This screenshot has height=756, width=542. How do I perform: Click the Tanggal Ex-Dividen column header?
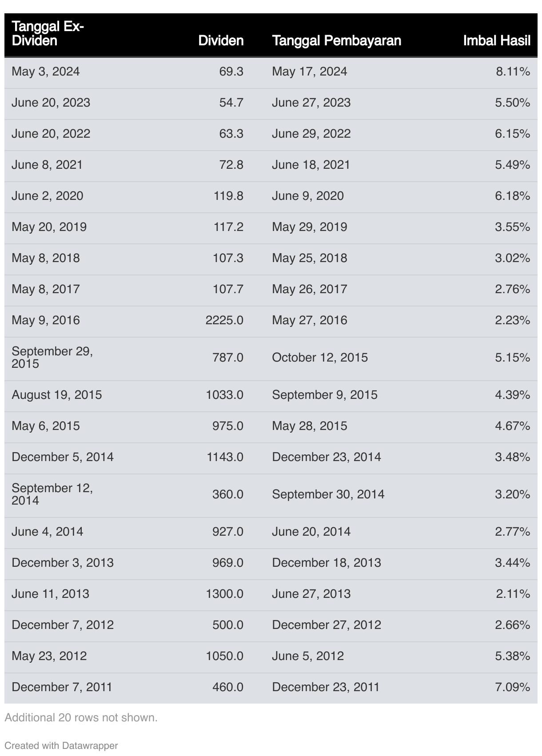click(x=48, y=34)
